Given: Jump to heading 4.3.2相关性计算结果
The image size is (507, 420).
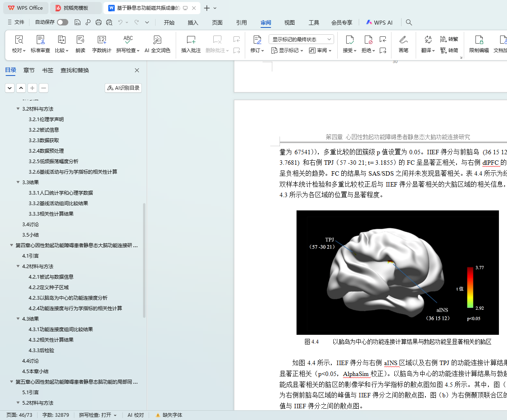Looking at the screenshot, I should click(51, 340).
